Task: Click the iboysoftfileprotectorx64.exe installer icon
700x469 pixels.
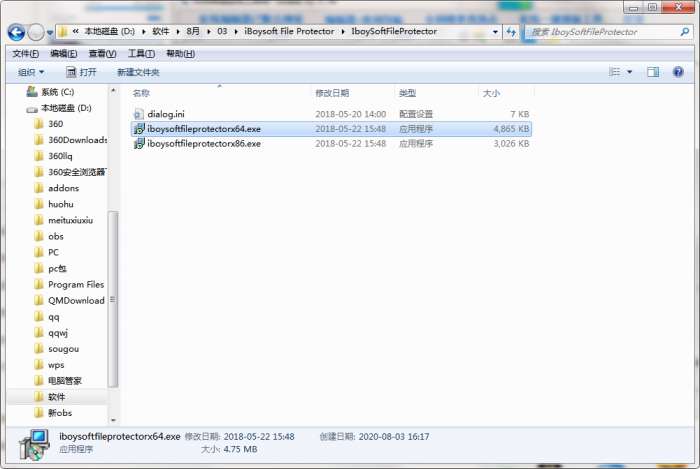Action: [x=139, y=129]
